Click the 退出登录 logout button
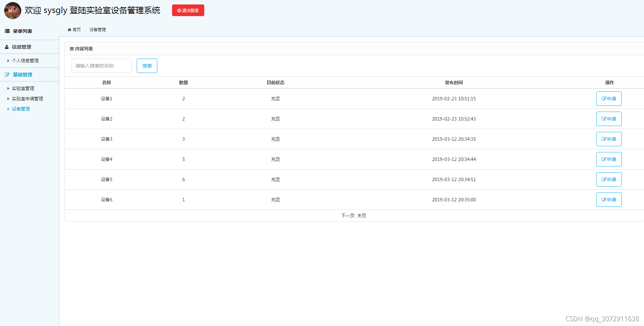This screenshot has width=644, height=326. point(188,10)
